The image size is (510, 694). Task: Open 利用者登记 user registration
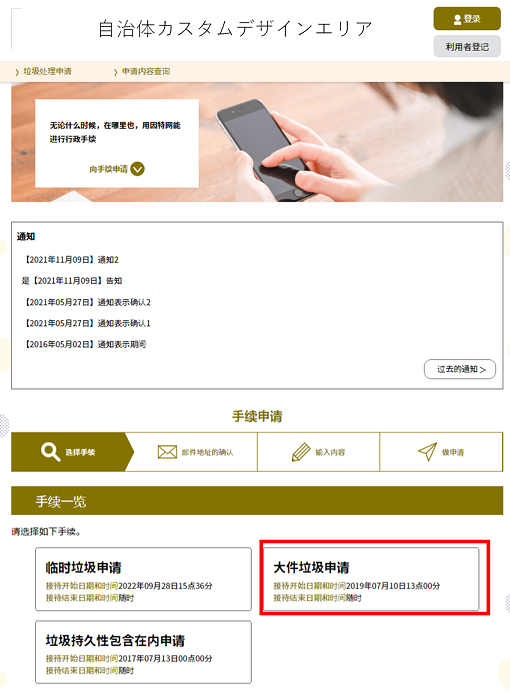[x=467, y=46]
